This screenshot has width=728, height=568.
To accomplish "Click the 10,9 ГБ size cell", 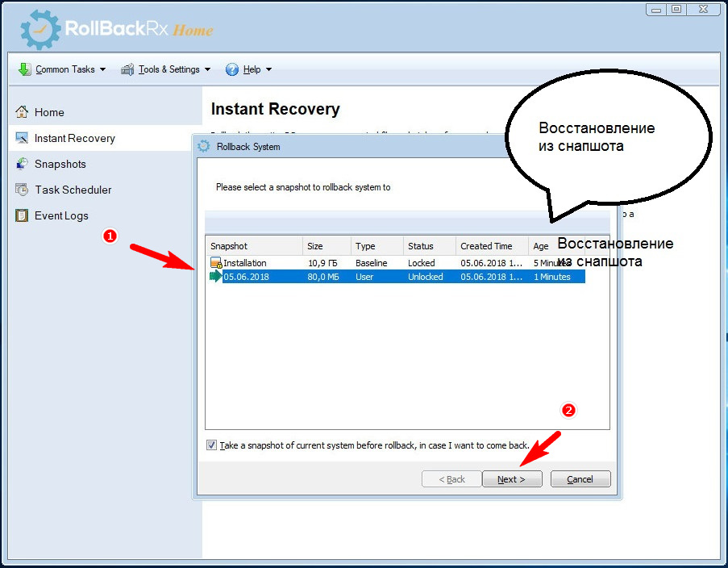I will (x=322, y=263).
